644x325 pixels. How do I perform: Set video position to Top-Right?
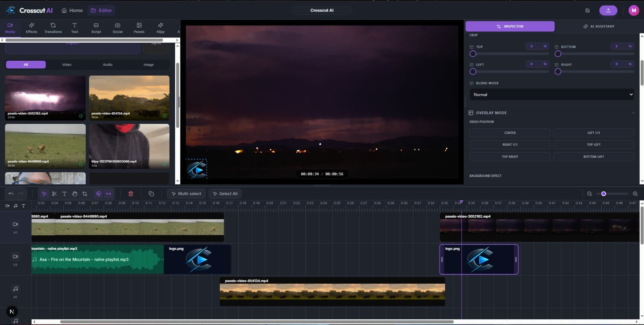(510, 156)
